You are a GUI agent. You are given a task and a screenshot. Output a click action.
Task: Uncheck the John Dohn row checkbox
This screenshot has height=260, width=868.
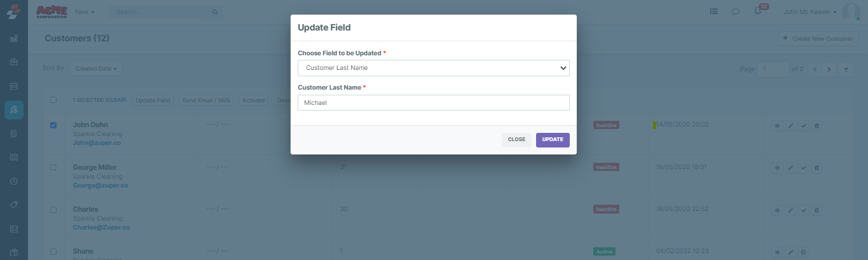pos(53,125)
